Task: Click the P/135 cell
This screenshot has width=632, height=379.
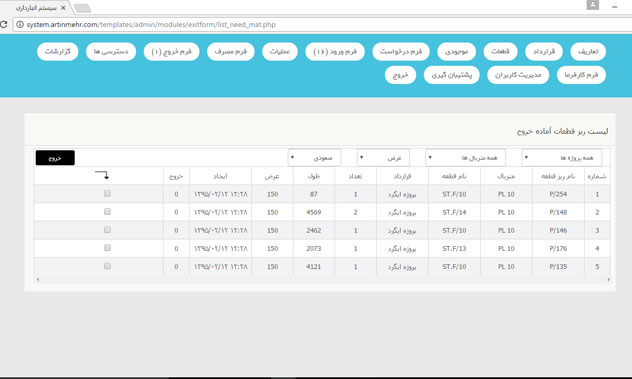Action: (558, 267)
